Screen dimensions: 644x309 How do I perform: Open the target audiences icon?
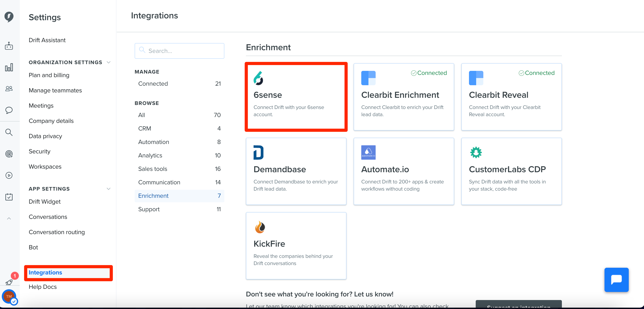(9, 154)
